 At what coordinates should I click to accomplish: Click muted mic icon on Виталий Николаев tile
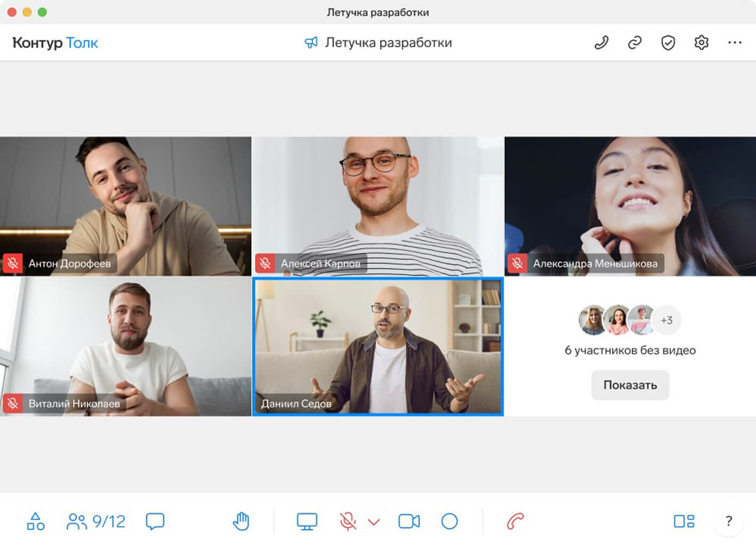[x=13, y=403]
